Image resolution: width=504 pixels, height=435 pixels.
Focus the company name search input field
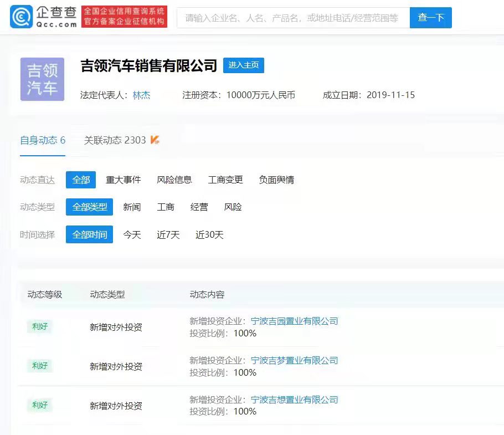[293, 18]
